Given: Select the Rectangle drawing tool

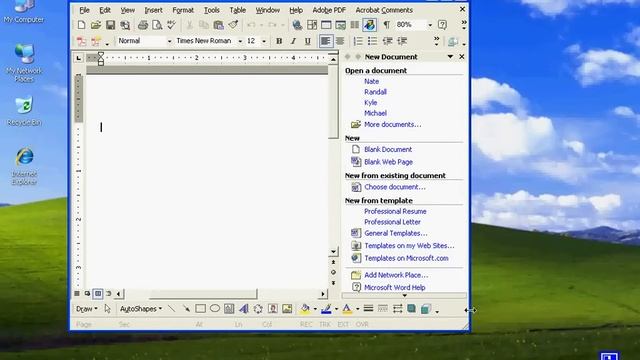Looking at the screenshot, I should (200, 309).
